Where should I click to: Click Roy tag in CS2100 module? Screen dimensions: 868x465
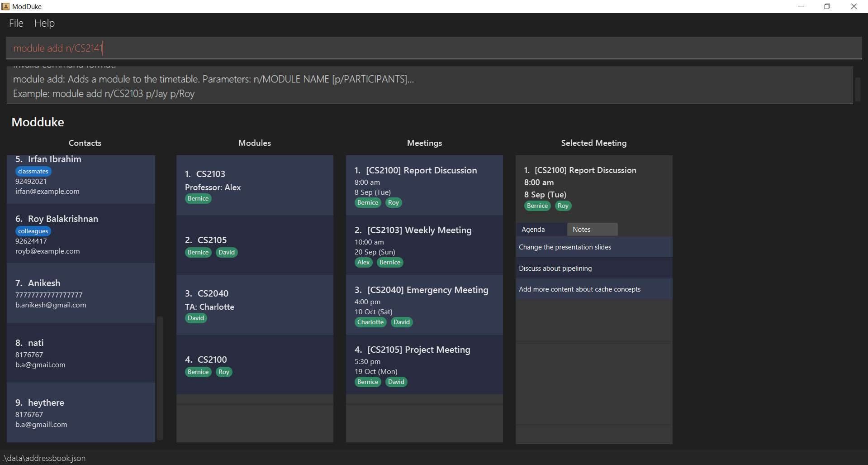(224, 372)
